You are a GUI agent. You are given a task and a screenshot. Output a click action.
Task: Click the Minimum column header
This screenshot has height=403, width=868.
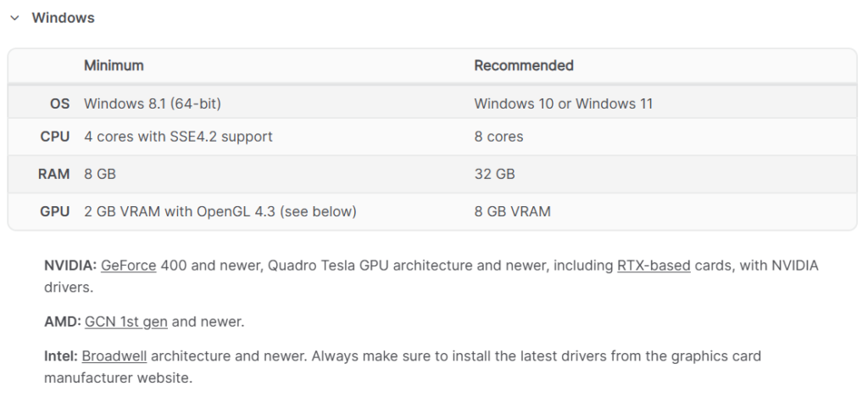point(114,65)
